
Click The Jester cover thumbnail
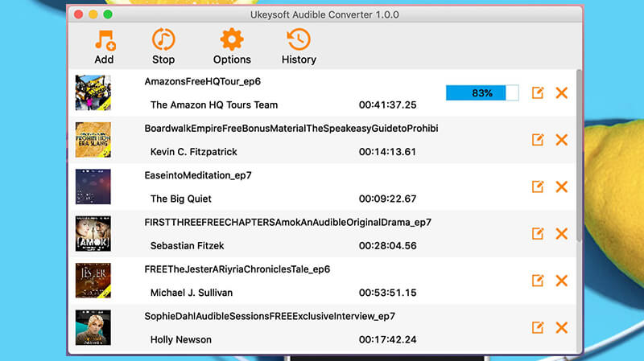[93, 281]
